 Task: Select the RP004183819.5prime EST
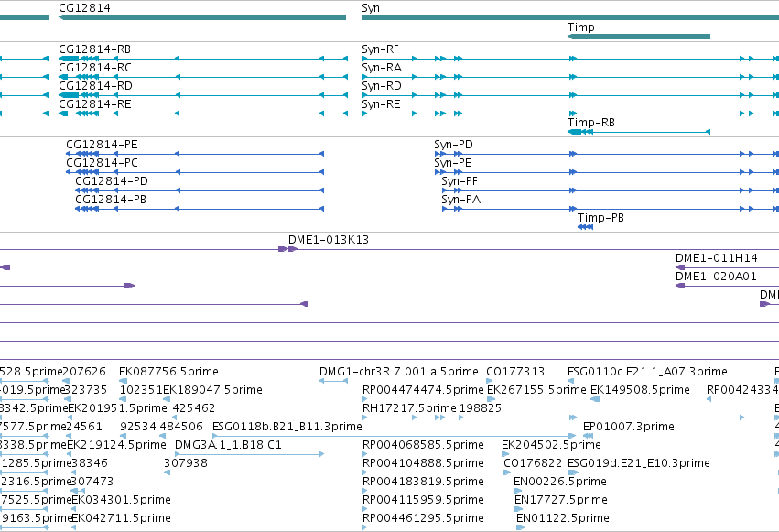423,482
